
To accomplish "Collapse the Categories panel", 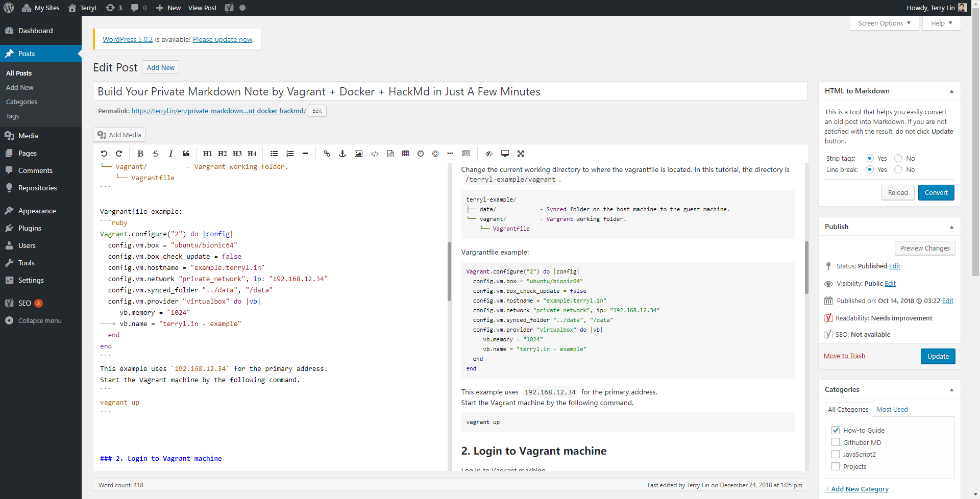I will (x=951, y=390).
